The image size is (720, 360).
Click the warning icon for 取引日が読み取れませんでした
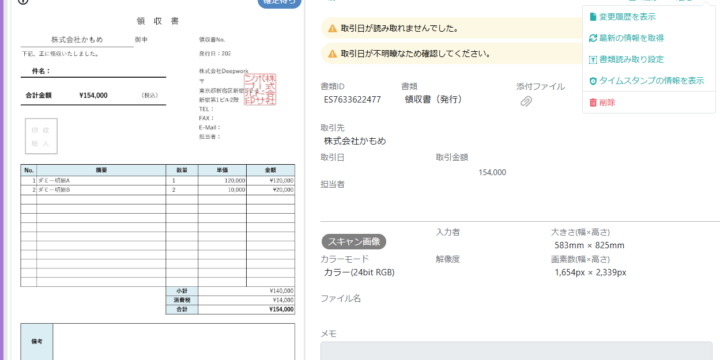pyautogui.click(x=332, y=28)
